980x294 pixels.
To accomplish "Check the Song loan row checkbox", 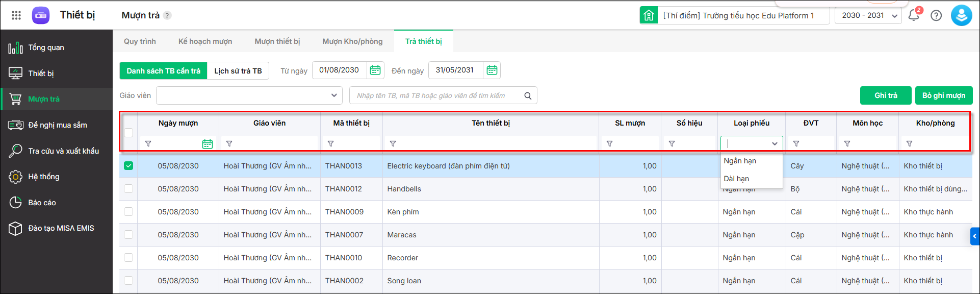I will 128,281.
